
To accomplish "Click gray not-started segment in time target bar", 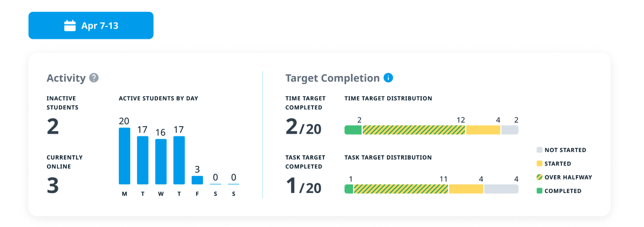I will click(510, 130).
